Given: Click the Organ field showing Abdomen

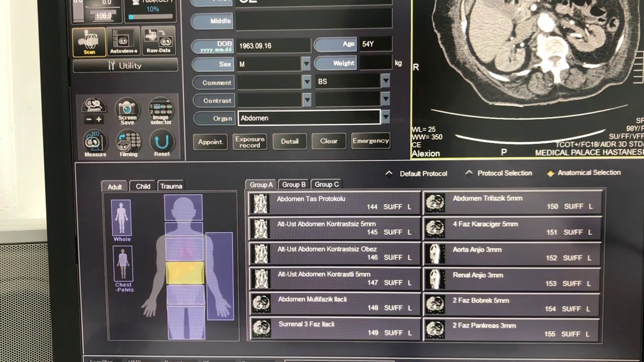Looking at the screenshot, I should pyautogui.click(x=309, y=118).
